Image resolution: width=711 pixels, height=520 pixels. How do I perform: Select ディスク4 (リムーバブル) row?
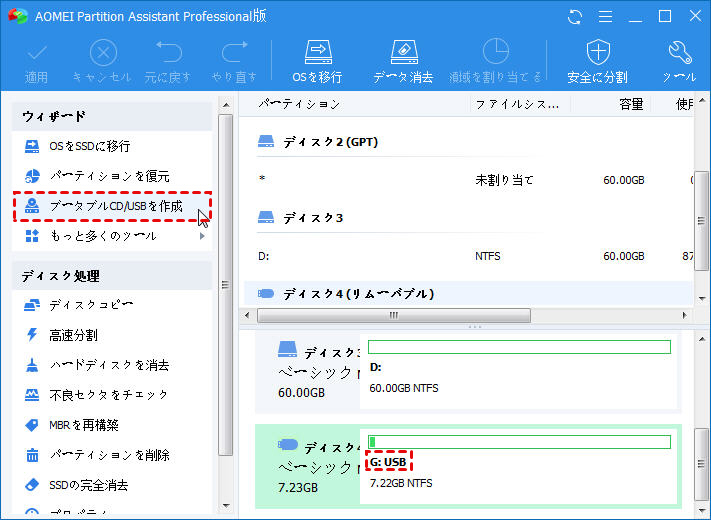coord(467,294)
